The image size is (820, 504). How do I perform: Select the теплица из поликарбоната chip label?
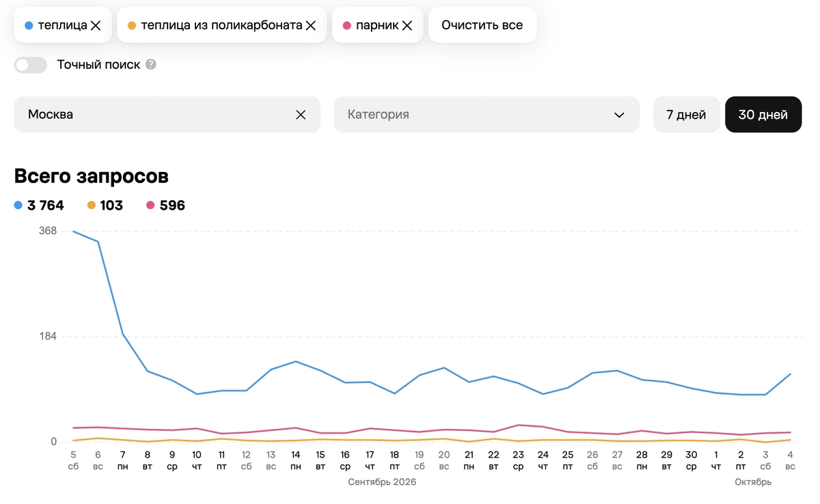click(x=221, y=25)
